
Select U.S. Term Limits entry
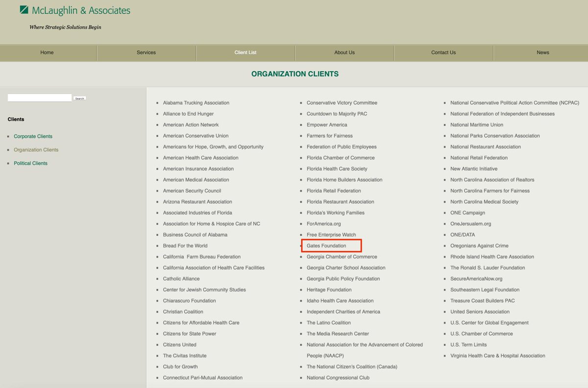pos(468,345)
